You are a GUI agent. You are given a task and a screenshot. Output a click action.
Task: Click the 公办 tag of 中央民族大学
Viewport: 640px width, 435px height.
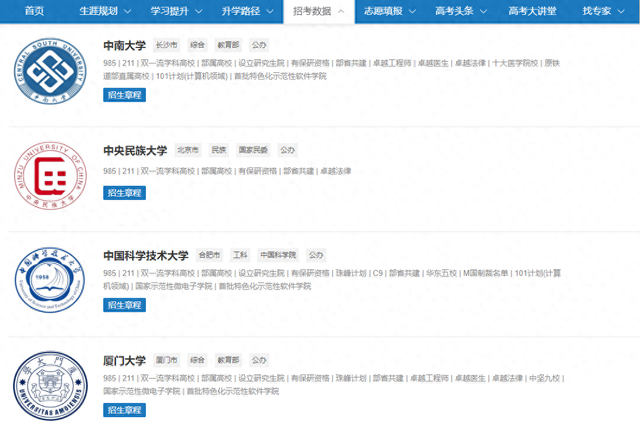(x=287, y=150)
